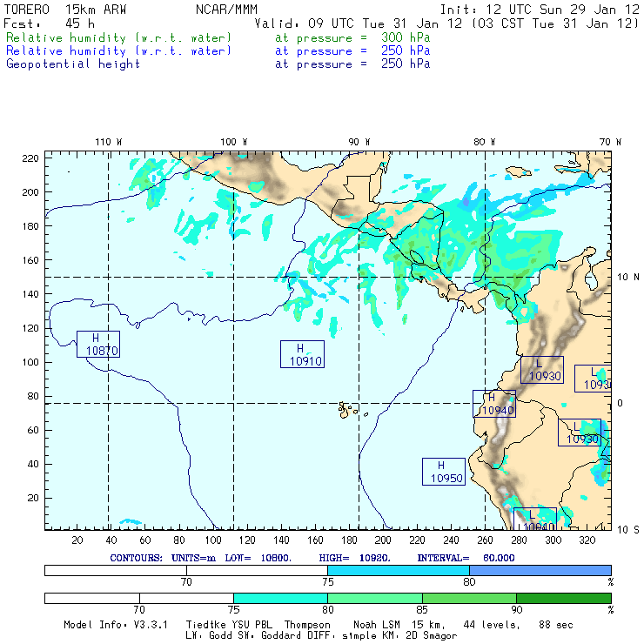Viewport: 644px width, 644px height.
Task: Select the L 10930 box just south of the equator
Action: tap(580, 433)
